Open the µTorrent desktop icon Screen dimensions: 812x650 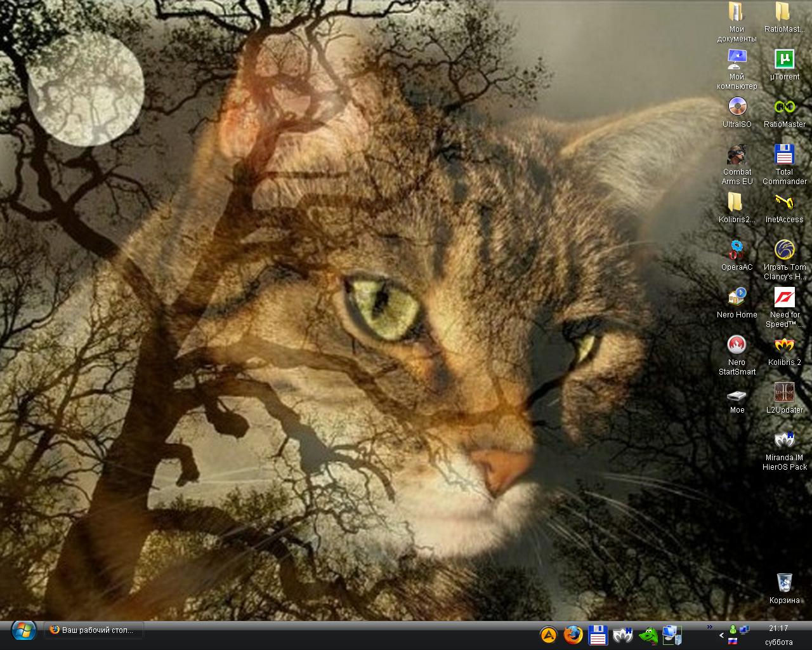(784, 60)
